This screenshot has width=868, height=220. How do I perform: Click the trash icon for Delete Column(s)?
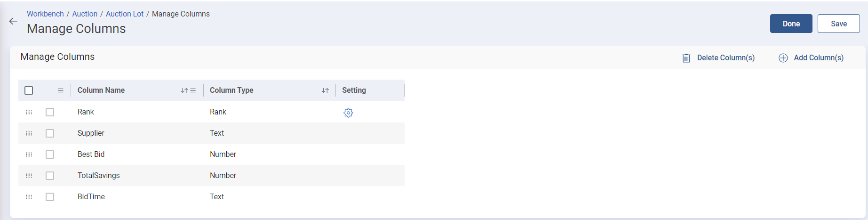point(686,58)
